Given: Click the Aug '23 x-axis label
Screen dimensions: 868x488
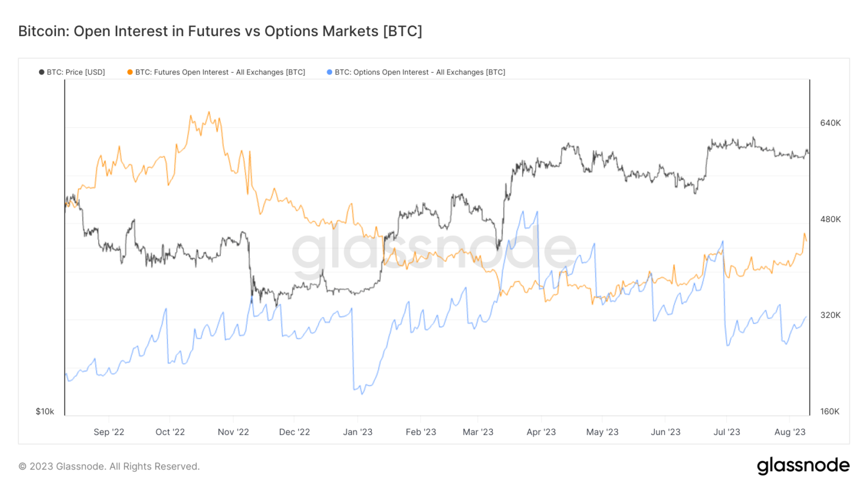Looking at the screenshot, I should coord(789,432).
